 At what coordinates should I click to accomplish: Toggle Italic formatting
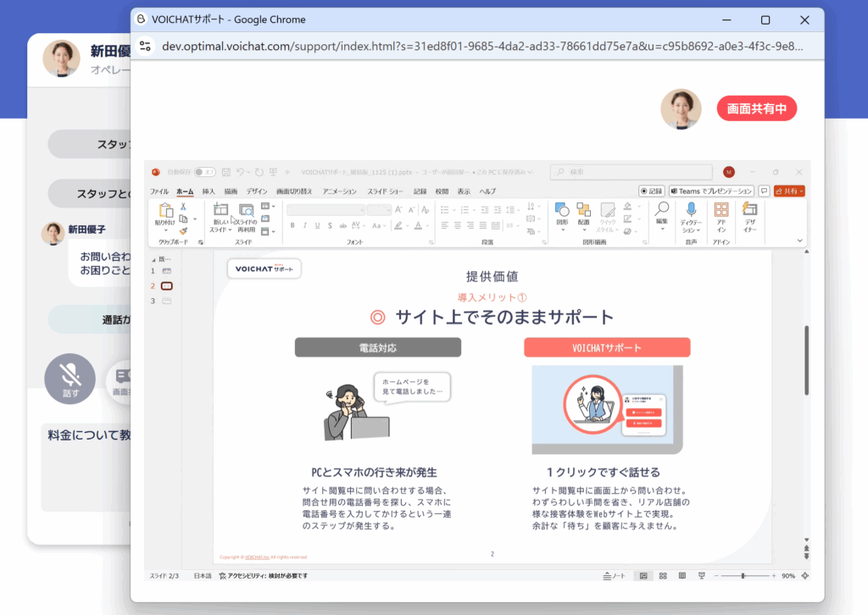[304, 225]
